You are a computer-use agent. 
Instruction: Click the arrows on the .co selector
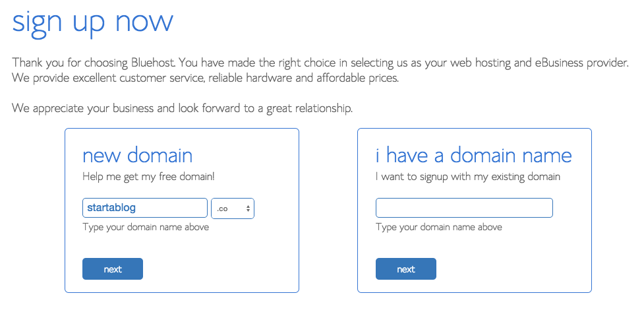click(x=248, y=208)
